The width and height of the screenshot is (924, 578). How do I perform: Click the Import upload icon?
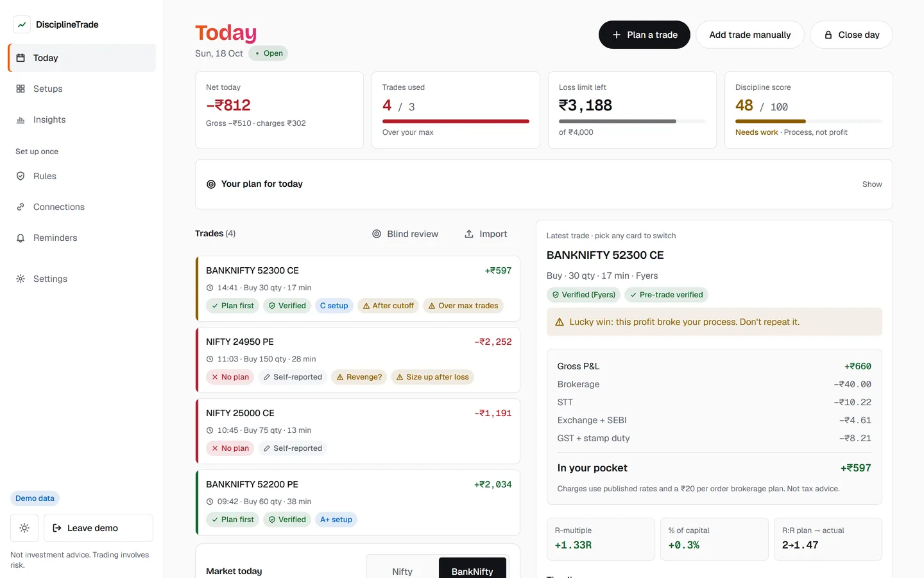[469, 234]
